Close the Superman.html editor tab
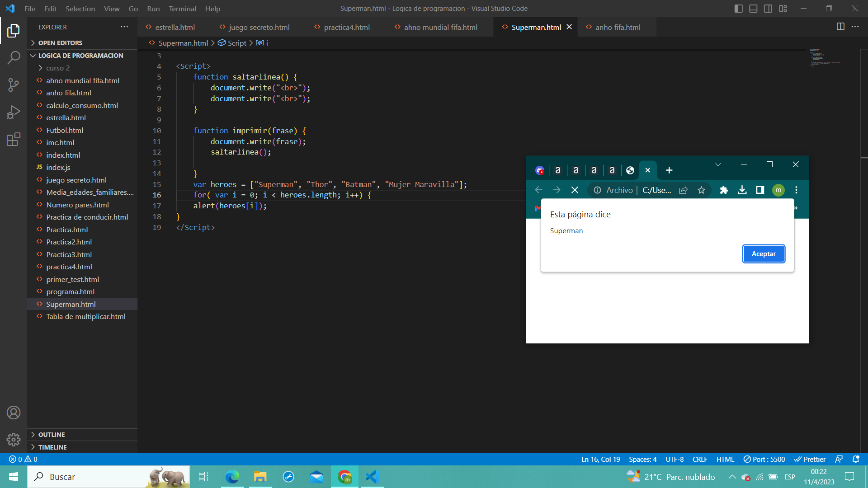 [x=569, y=27]
